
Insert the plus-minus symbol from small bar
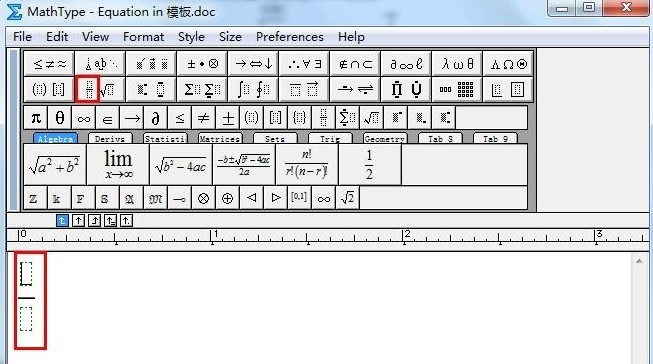point(227,118)
